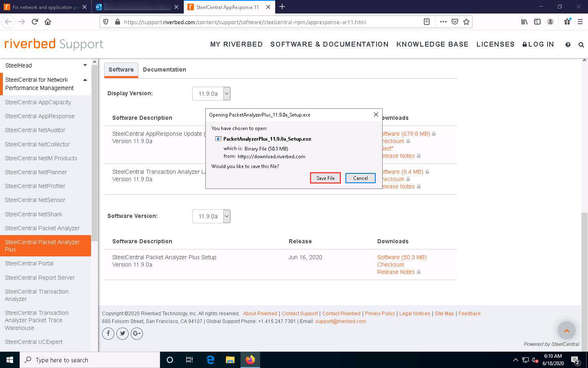588x368 pixels.
Task: Open Reader View icon in address bar
Action: [427, 22]
